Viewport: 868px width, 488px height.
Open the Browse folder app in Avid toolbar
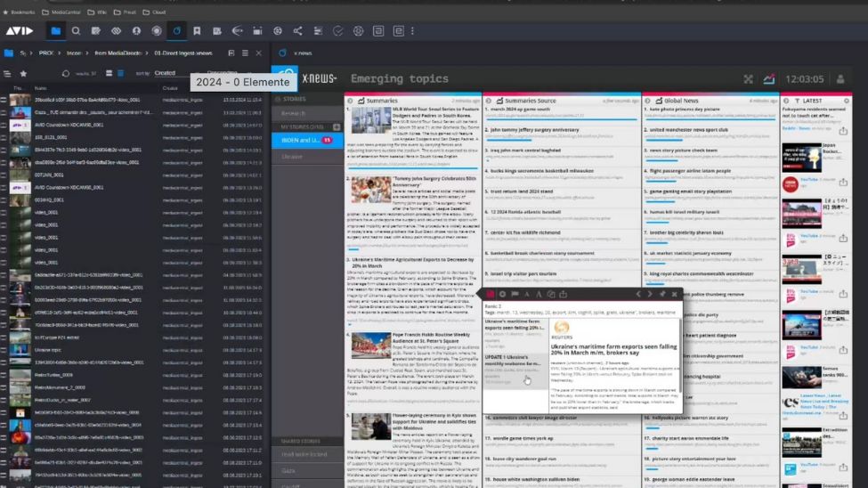[x=56, y=31]
